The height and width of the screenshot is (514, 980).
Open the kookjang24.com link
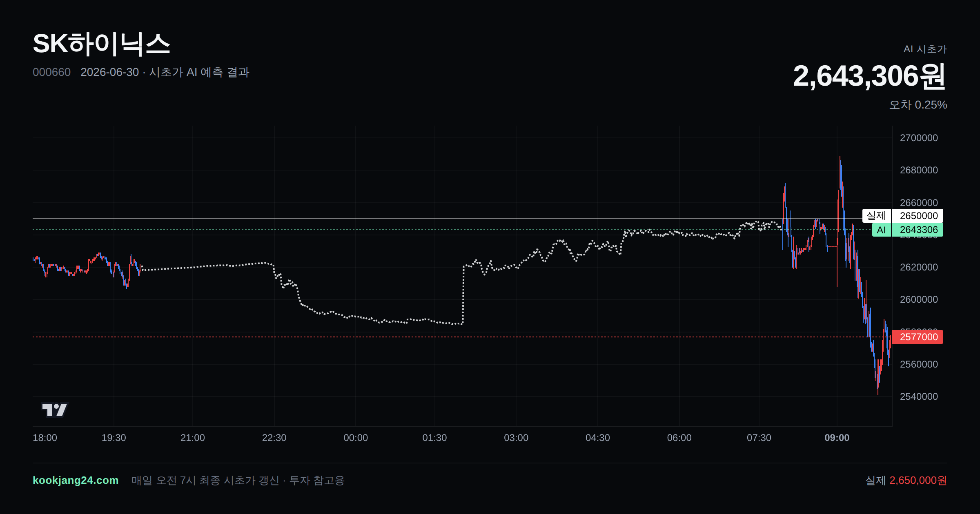pos(76,480)
